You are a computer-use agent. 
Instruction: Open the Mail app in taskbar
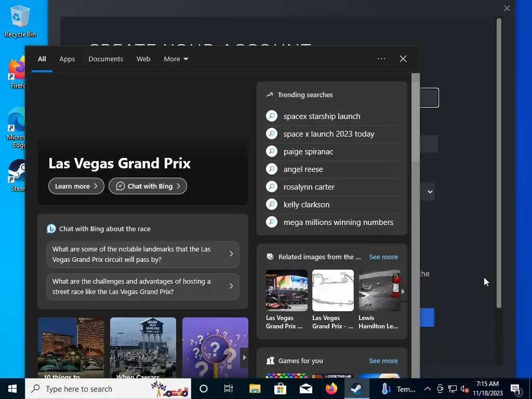tap(305, 389)
